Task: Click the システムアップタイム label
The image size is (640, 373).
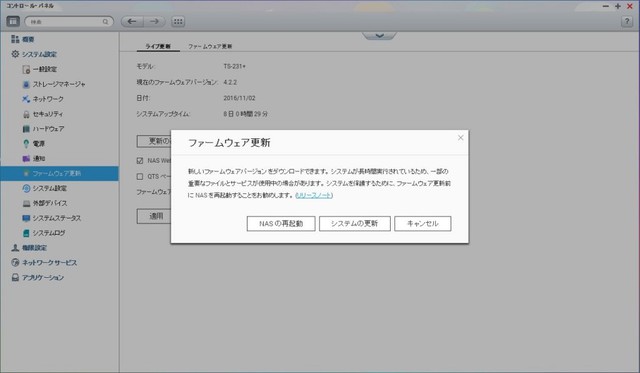Action: [x=163, y=114]
